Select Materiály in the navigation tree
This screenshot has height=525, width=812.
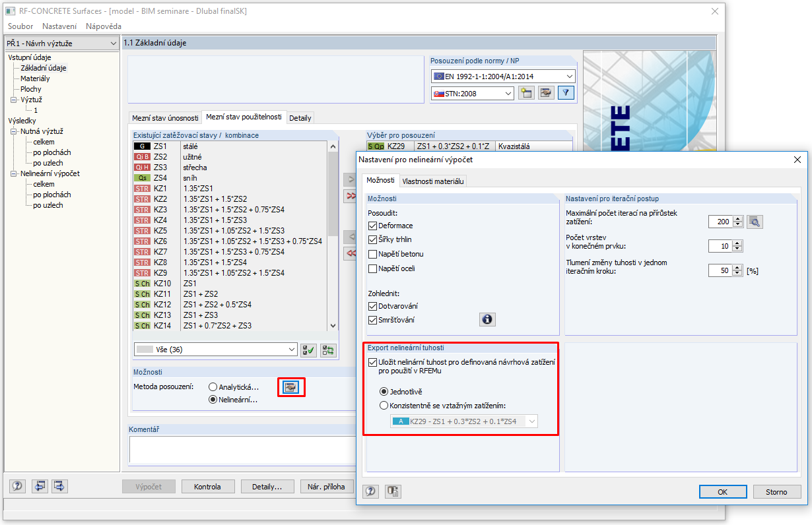(x=35, y=78)
